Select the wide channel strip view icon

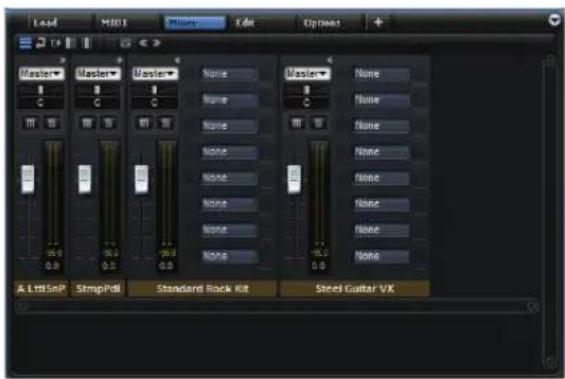click(71, 43)
